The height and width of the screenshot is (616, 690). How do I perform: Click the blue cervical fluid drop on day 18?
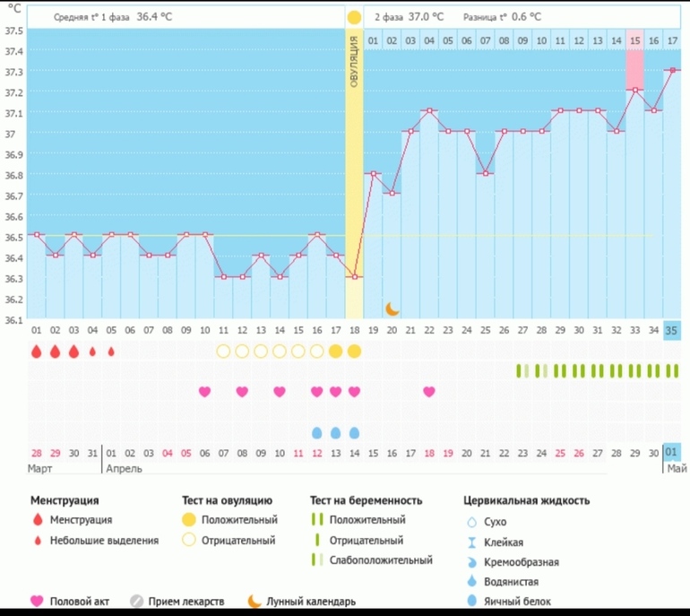click(x=354, y=432)
